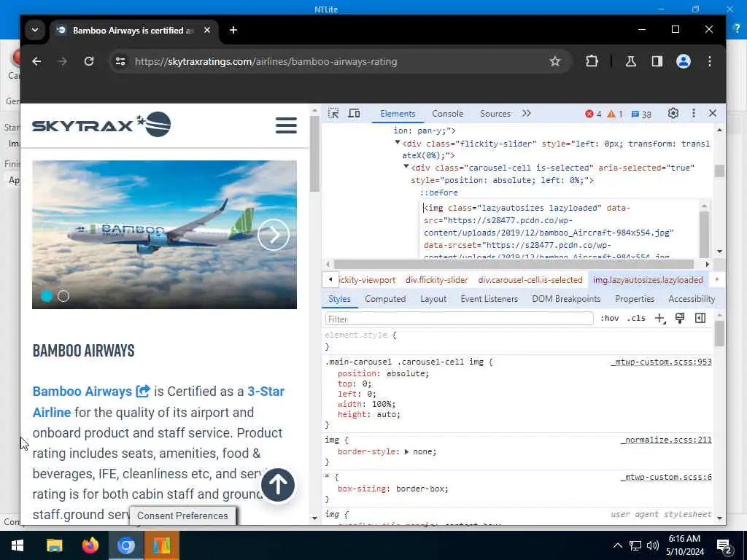Open the Chrome three-dot menu

(x=709, y=61)
